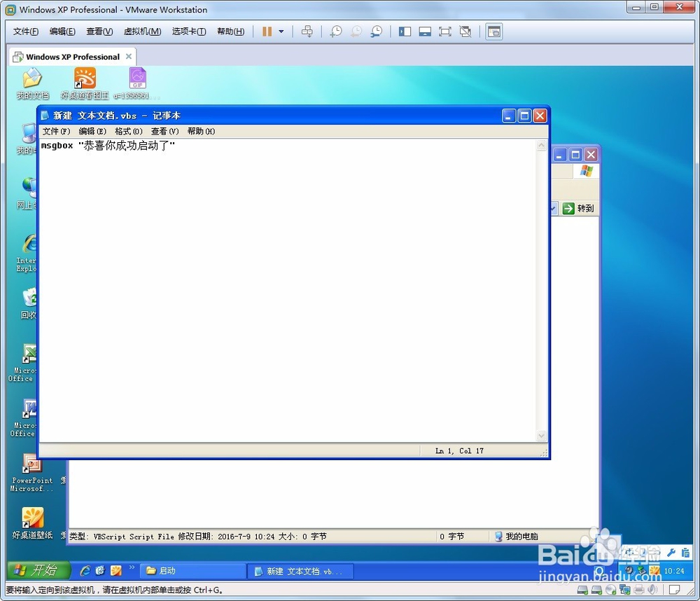The height and width of the screenshot is (601, 700).
Task: Open 好桌道看图王 desktop shortcut
Action: tap(85, 83)
